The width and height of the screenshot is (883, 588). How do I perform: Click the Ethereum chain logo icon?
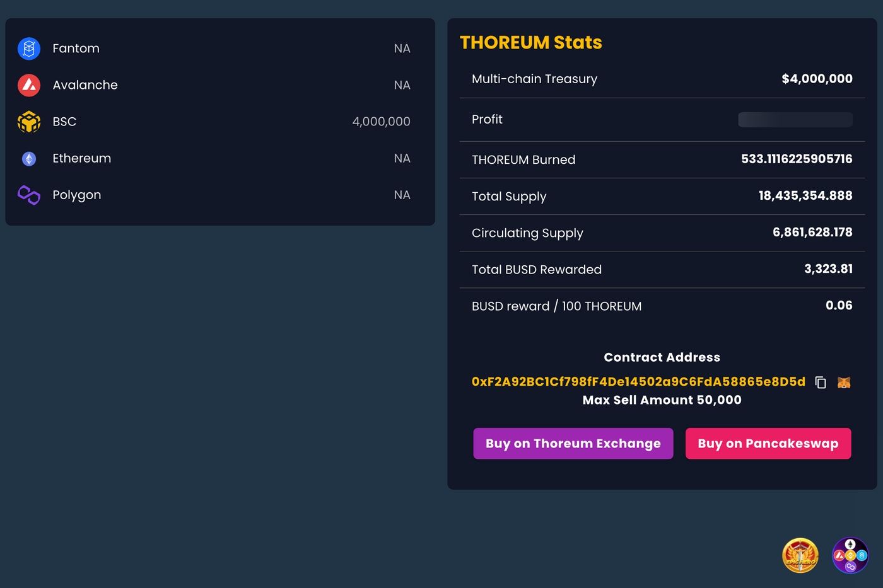tap(29, 159)
